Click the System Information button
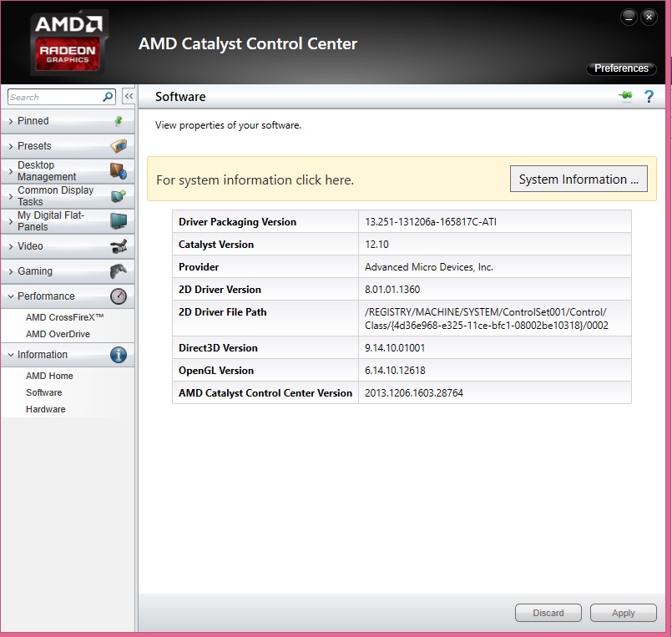The height and width of the screenshot is (637, 672). pos(579,179)
